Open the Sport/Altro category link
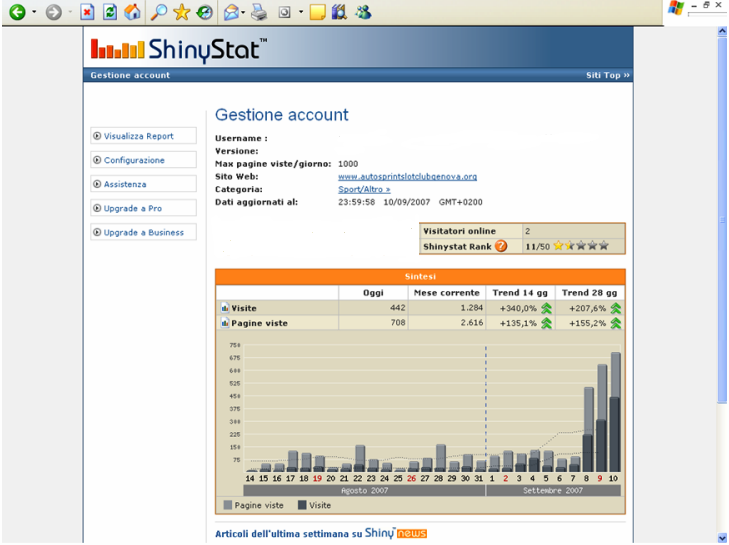This screenshot has height=545, width=729. [x=364, y=189]
